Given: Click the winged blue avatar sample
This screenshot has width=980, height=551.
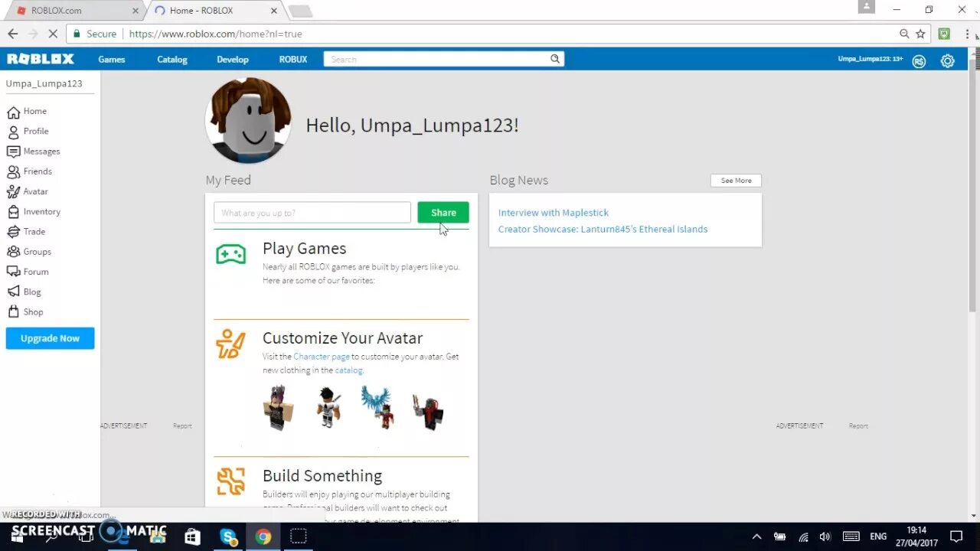Looking at the screenshot, I should [377, 407].
